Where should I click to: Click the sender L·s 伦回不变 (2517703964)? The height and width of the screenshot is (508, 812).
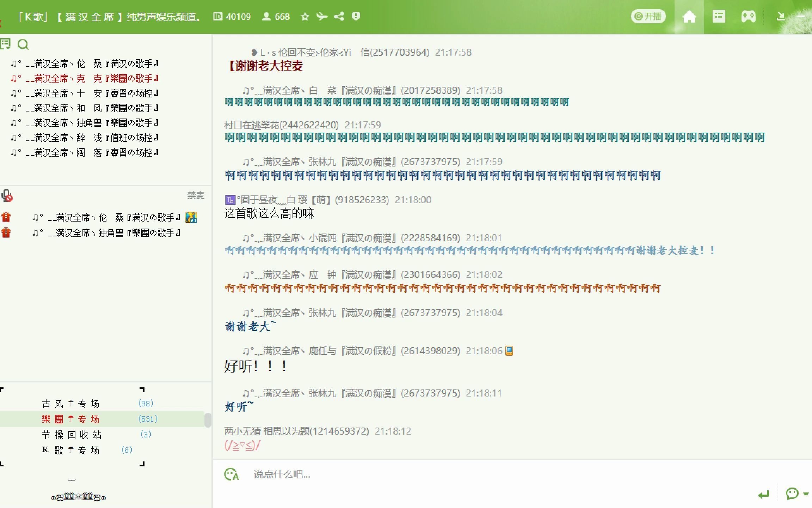(340, 53)
